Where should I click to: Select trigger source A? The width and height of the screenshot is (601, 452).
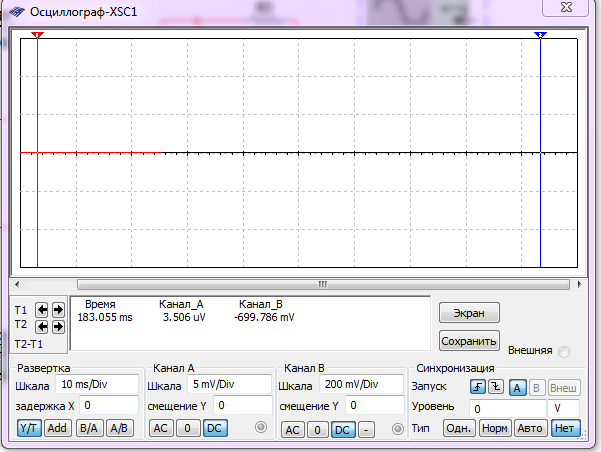(x=517, y=388)
